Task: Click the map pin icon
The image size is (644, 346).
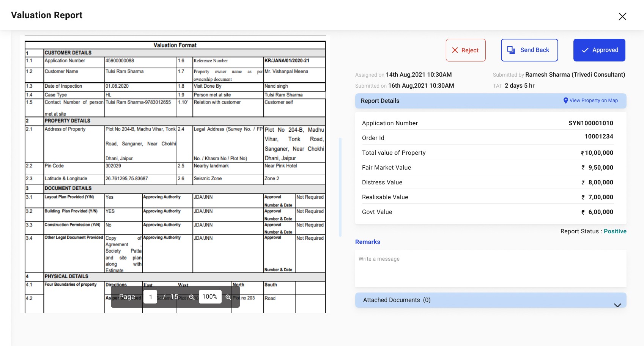Action: coord(566,101)
